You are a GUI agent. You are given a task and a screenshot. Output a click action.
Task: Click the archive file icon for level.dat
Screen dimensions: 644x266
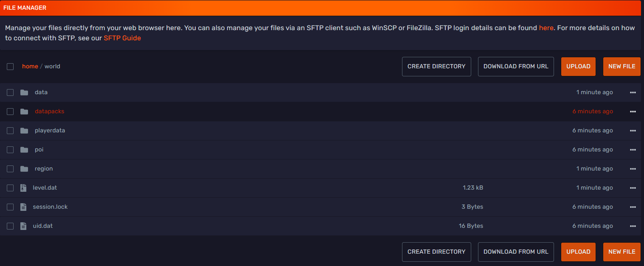(23, 188)
